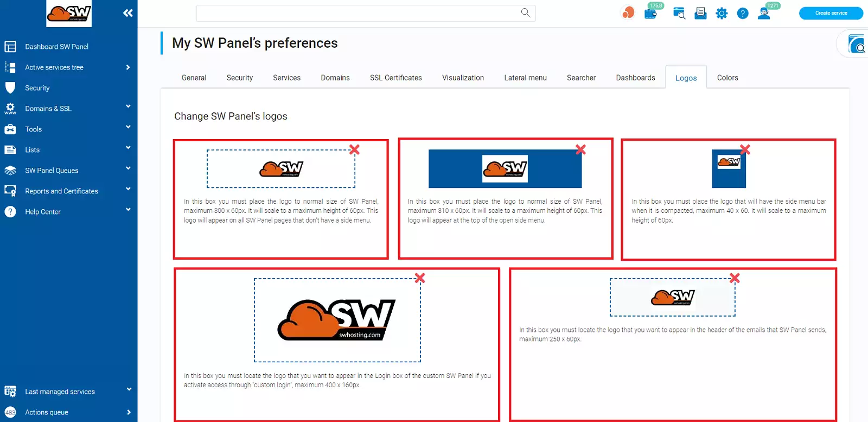This screenshot has width=868, height=422.
Task: Go to Dashboard SW Panel
Action: (56, 47)
